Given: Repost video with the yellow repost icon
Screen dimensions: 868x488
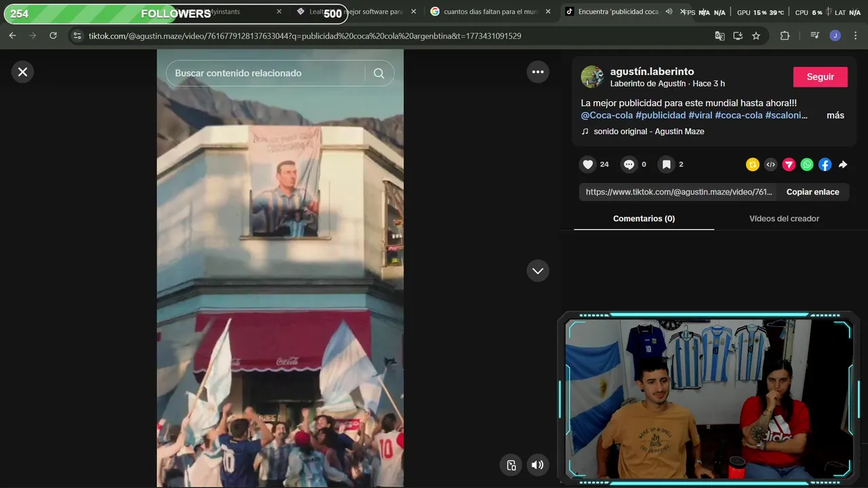Looking at the screenshot, I should tap(753, 165).
